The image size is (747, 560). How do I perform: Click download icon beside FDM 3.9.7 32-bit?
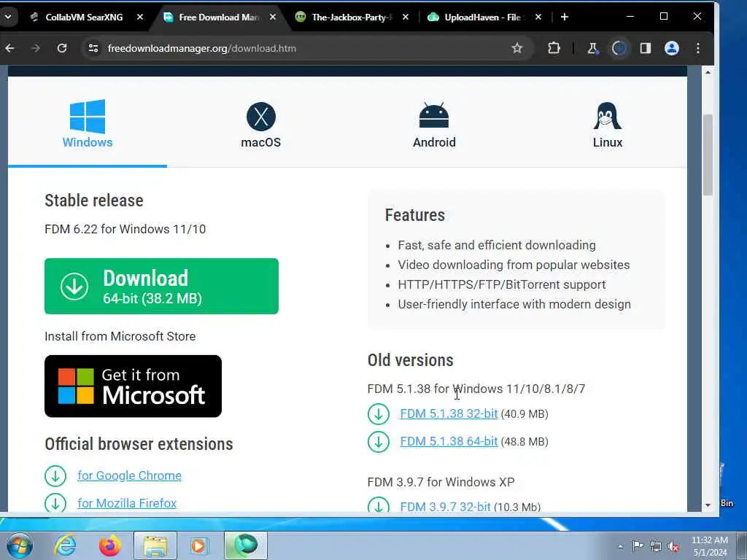click(379, 505)
